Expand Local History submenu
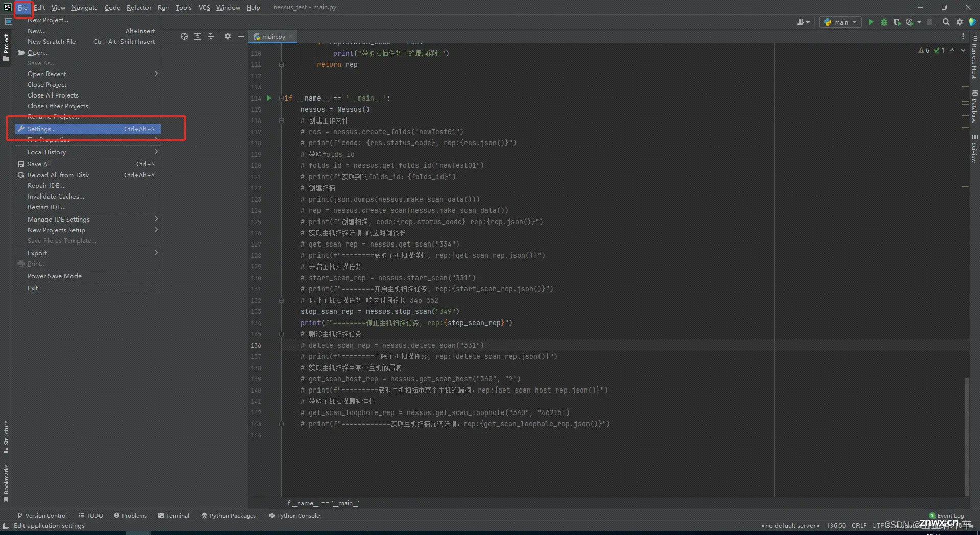This screenshot has height=535, width=980. (88, 152)
